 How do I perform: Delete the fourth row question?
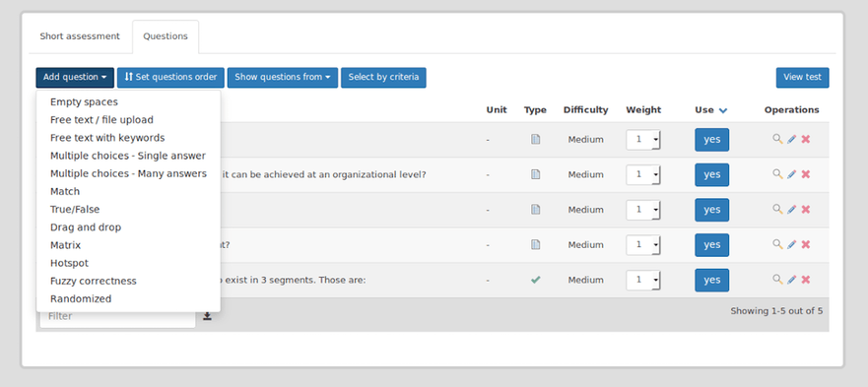coord(806,244)
